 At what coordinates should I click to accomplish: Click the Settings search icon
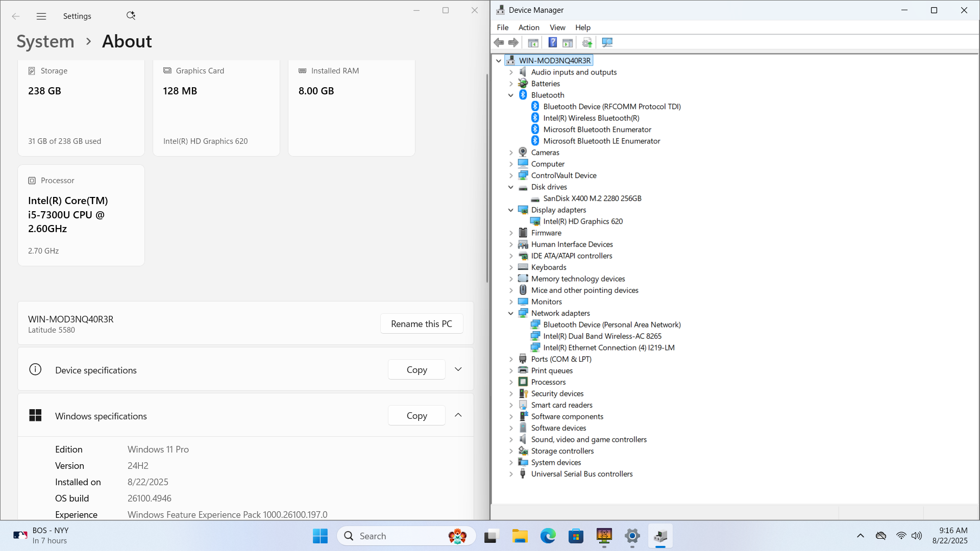coord(131,15)
